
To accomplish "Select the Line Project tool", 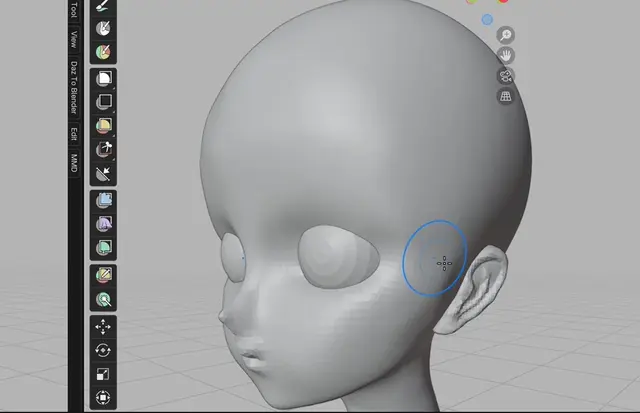I will point(103,173).
